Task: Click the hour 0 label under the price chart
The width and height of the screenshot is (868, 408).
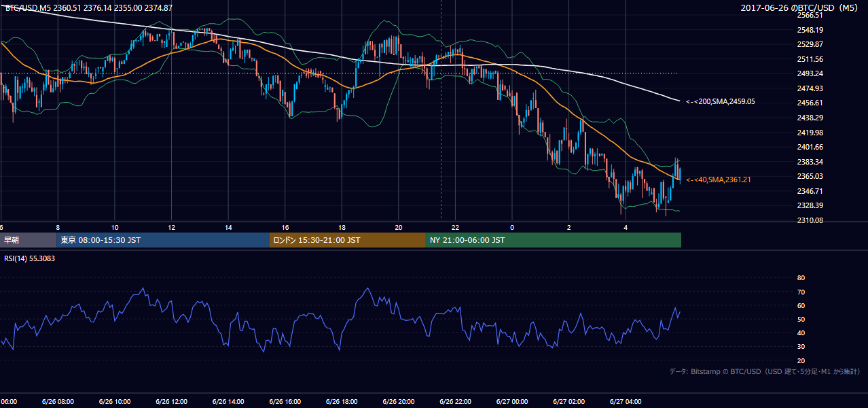Action: click(x=512, y=228)
